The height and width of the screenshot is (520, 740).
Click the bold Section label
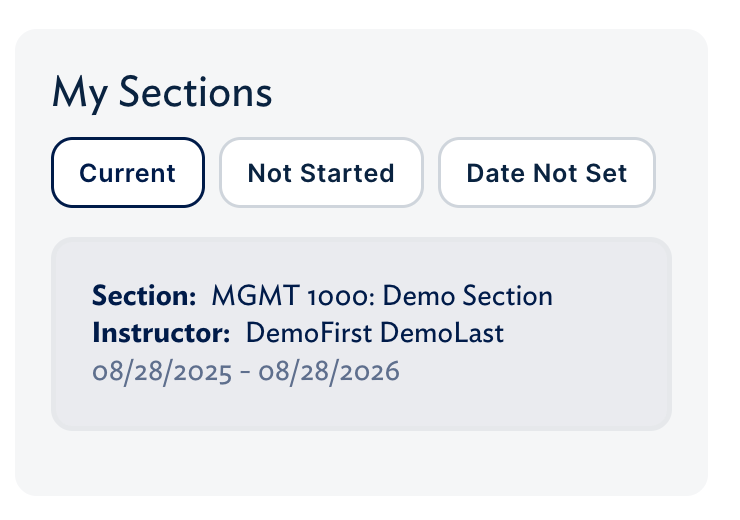[144, 296]
